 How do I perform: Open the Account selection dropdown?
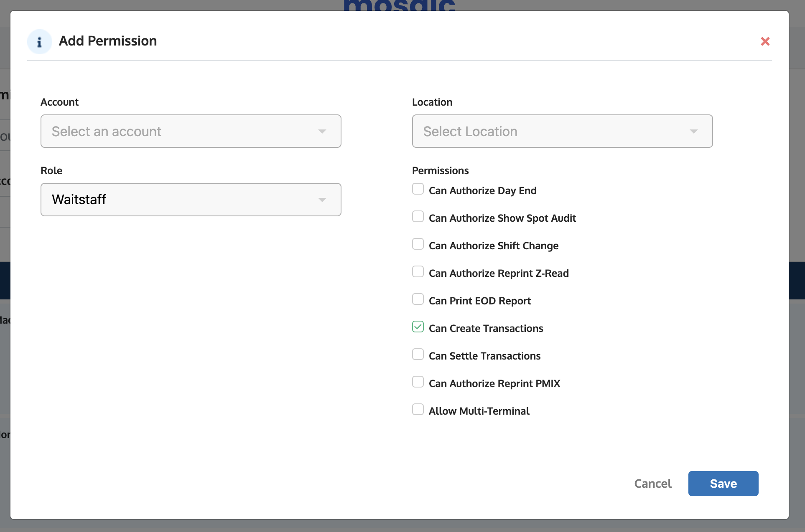[191, 131]
